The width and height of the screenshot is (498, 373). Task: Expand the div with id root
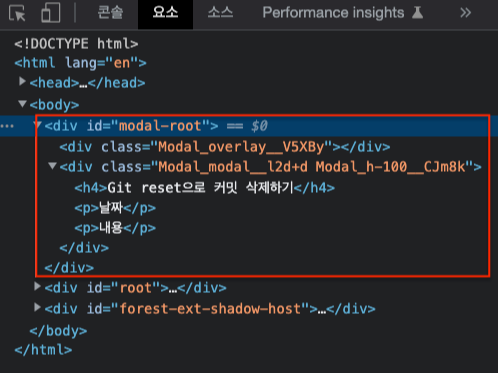point(37,287)
